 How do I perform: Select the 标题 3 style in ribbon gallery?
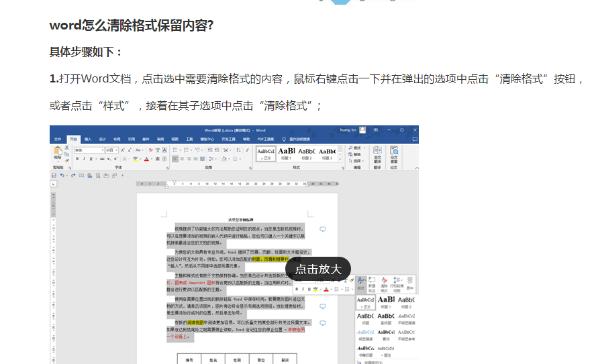[327, 154]
